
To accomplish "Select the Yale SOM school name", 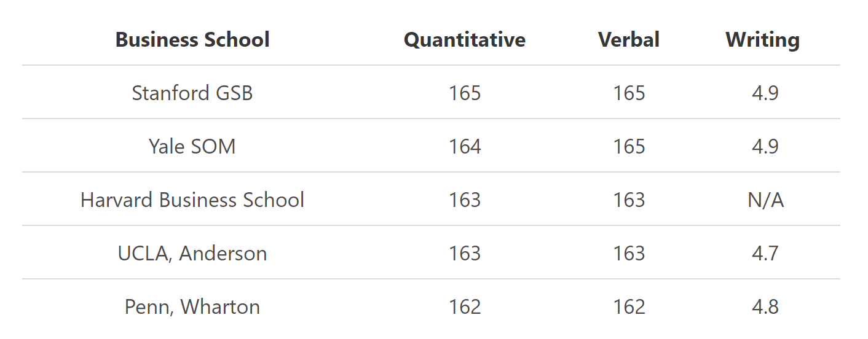I will (x=192, y=147).
